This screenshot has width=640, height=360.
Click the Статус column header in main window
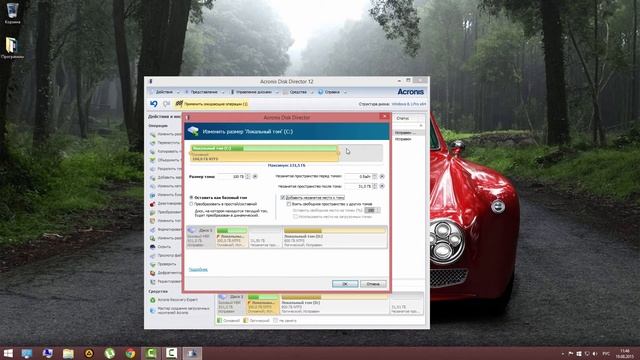pos(403,118)
